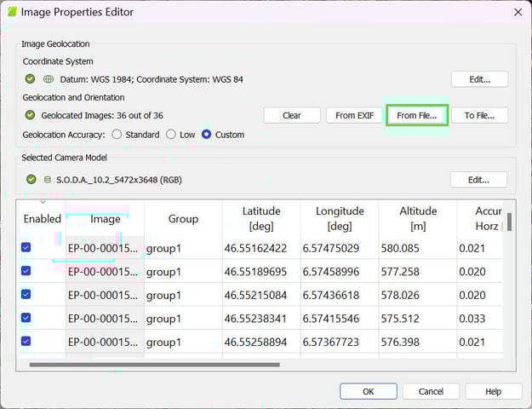
Task: Clear the image geolocation data
Action: [x=292, y=116]
